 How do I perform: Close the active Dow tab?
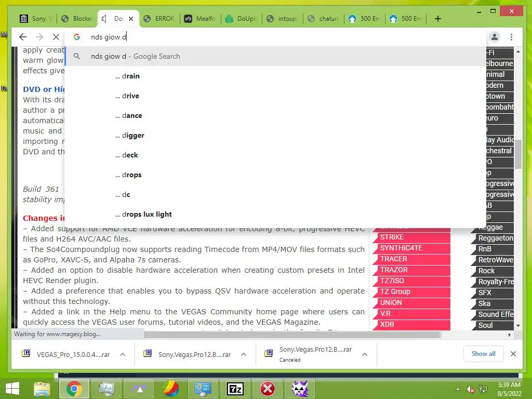(x=131, y=19)
